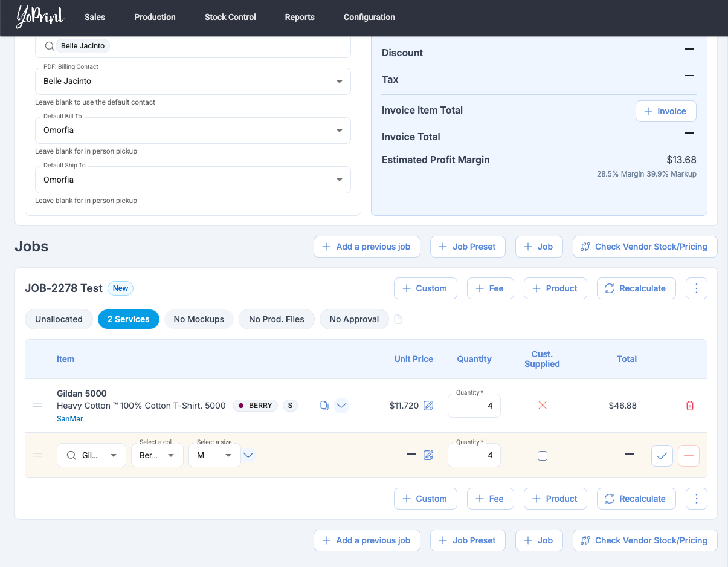Cancel the new line item row

click(689, 455)
